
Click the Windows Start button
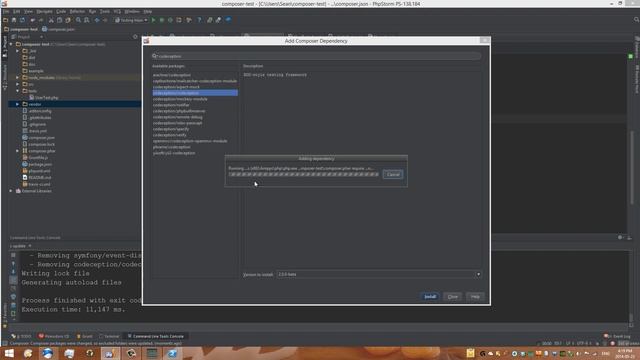click(x=9, y=353)
